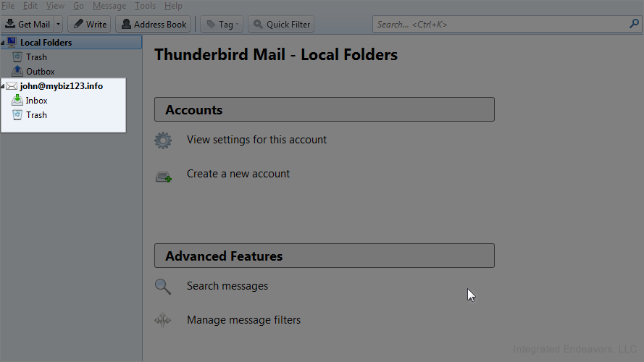Open the Get Mail dropdown arrow
The height and width of the screenshot is (362, 644).
58,25
